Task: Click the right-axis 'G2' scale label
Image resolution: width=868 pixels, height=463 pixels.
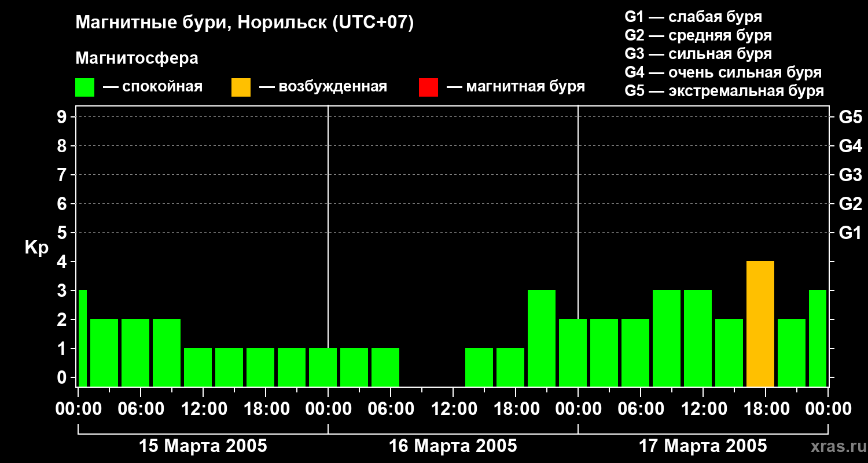Action: point(850,204)
